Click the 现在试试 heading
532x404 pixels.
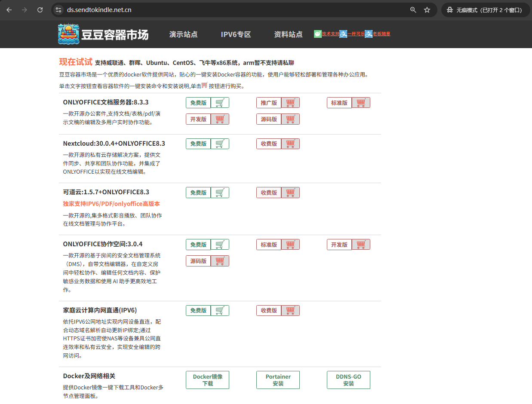pos(76,62)
